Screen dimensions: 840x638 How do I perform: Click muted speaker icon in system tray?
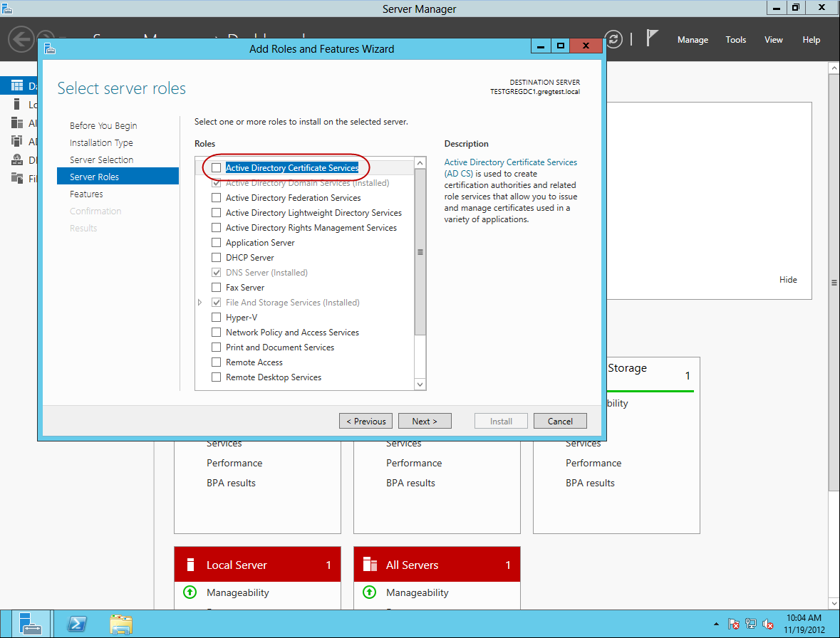[x=768, y=624]
